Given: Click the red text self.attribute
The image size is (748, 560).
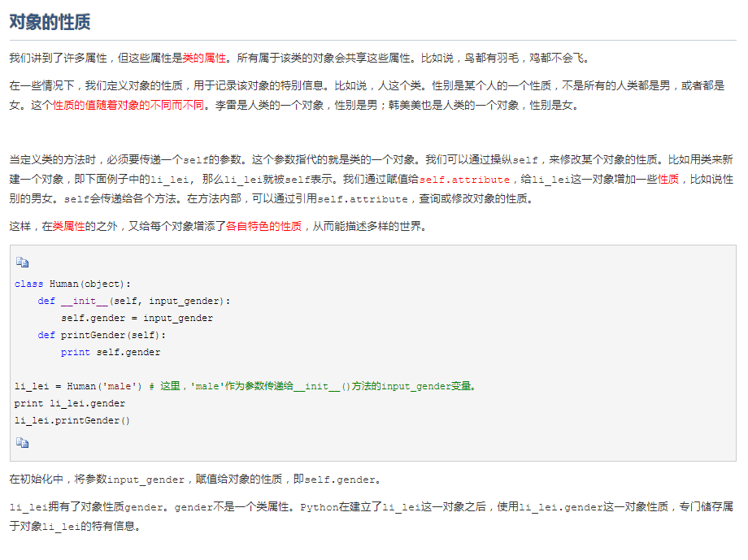Looking at the screenshot, I should click(464, 180).
